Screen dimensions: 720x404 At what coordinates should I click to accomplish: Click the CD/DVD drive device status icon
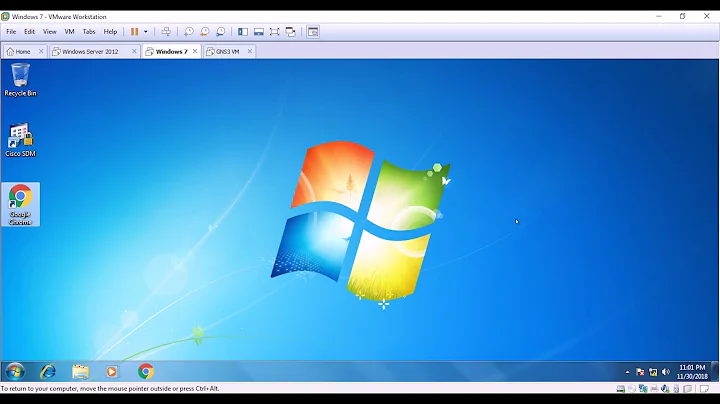click(x=632, y=389)
